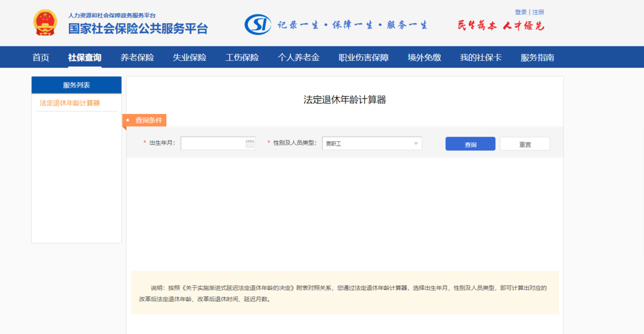Viewport: 644px width, 334px height.
Task: Click the 登录 link at top right
Action: click(x=521, y=12)
